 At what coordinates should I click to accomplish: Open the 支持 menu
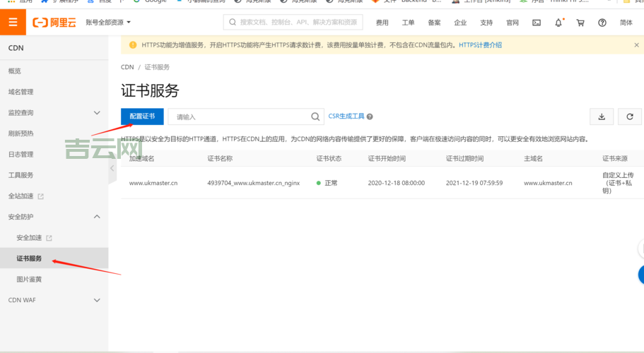[486, 23]
